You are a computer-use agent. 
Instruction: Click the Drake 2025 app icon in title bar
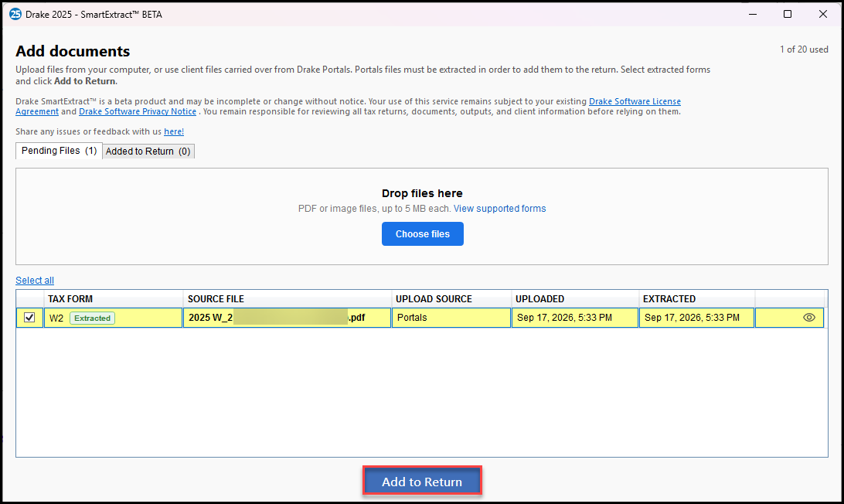point(15,14)
